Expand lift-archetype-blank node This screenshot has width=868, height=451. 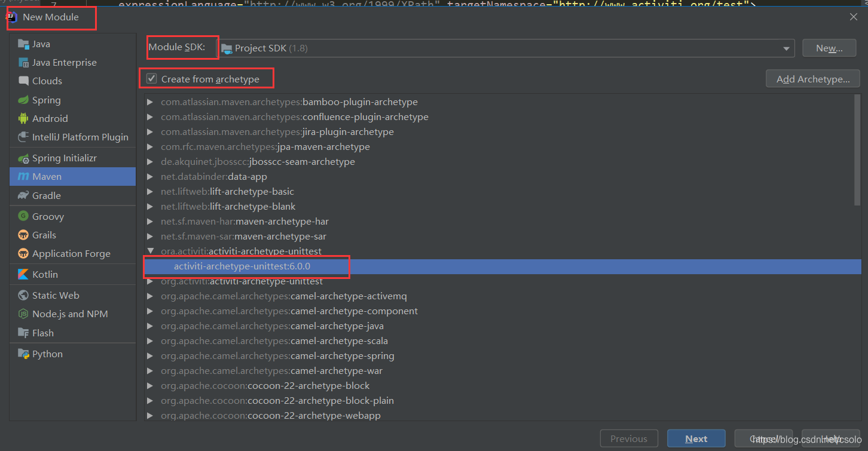point(150,207)
